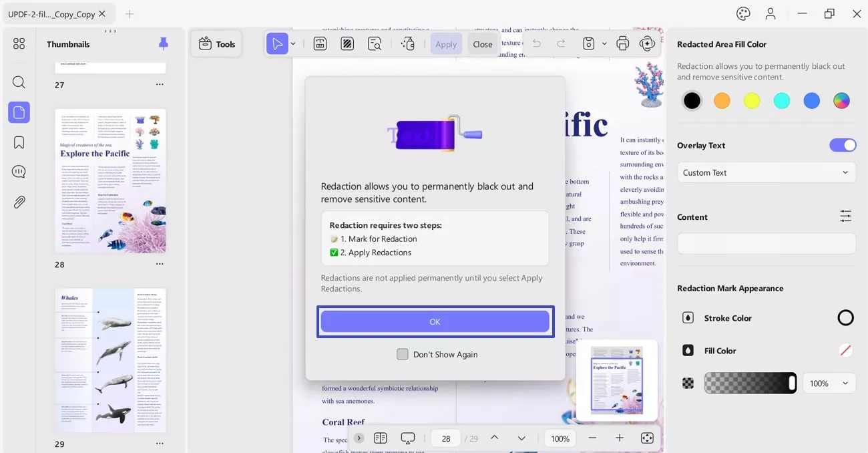Open the thumbnail grid view sidebar icon
868x453 pixels.
(x=19, y=43)
